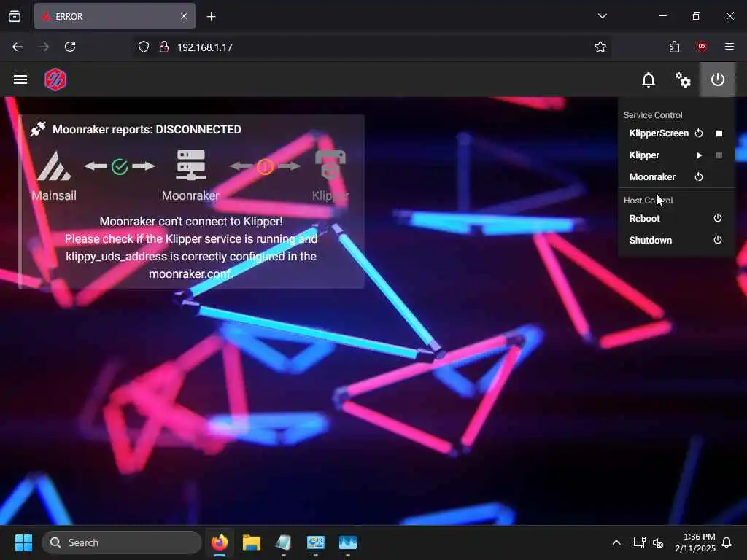Toggle the power menu button
The width and height of the screenshot is (747, 560).
tap(718, 79)
